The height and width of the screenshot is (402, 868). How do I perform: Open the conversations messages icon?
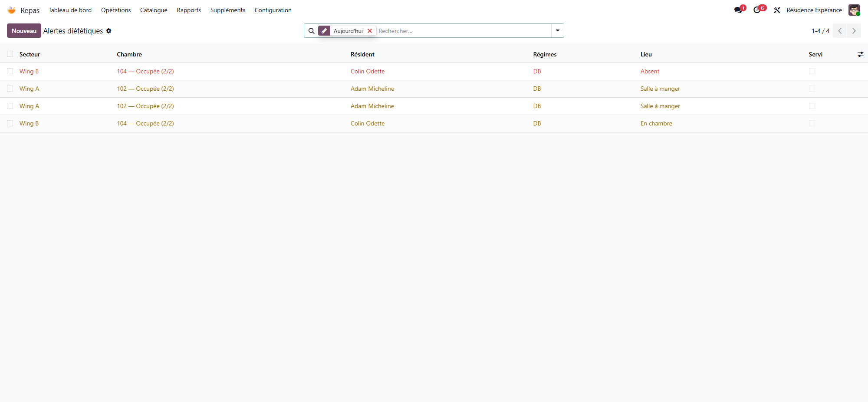pyautogui.click(x=738, y=10)
